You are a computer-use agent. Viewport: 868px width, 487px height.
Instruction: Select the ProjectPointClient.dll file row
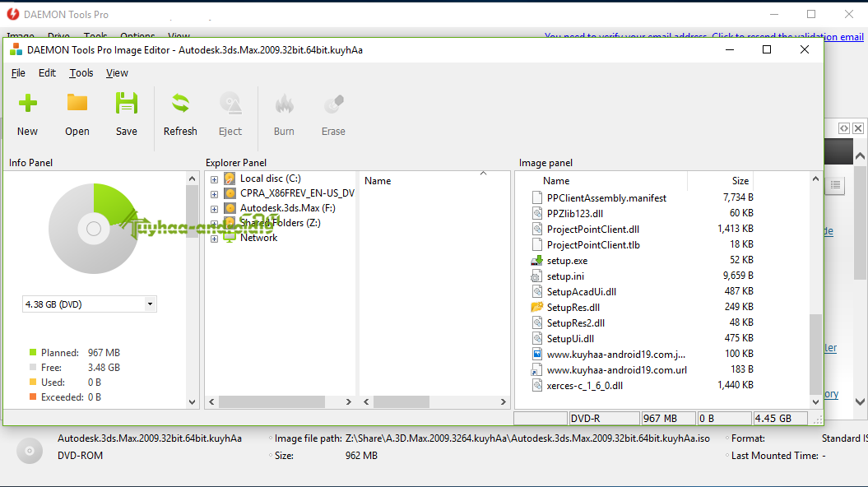point(642,230)
